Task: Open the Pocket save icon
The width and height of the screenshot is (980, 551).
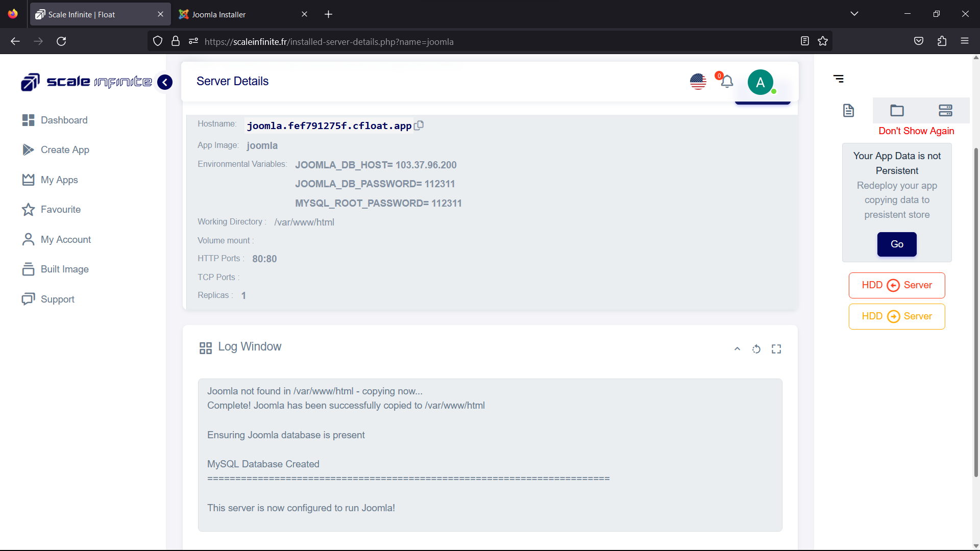Action: pyautogui.click(x=919, y=41)
